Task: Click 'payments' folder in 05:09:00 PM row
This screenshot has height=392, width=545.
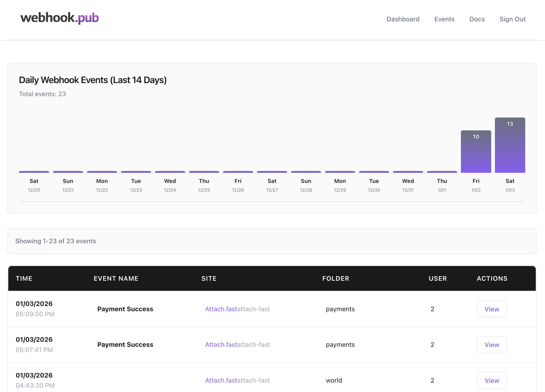Action: coord(340,309)
